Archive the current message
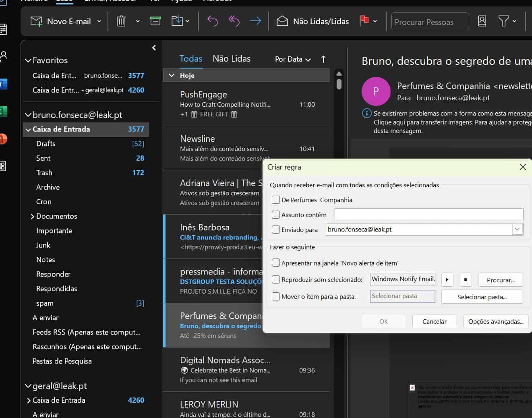The image size is (532, 418). click(155, 21)
